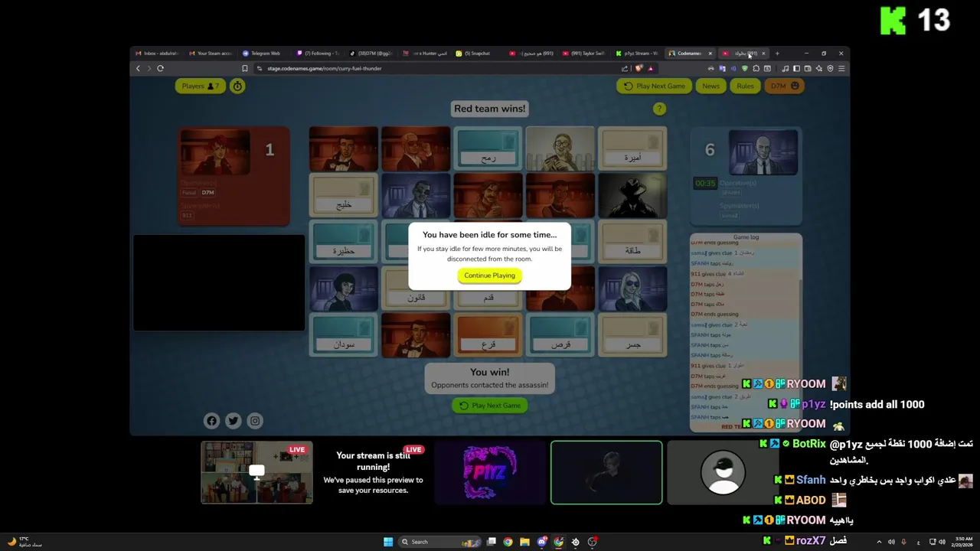Image resolution: width=980 pixels, height=551 pixels.
Task: Click the weather widget on taskbar
Action: (x=24, y=542)
